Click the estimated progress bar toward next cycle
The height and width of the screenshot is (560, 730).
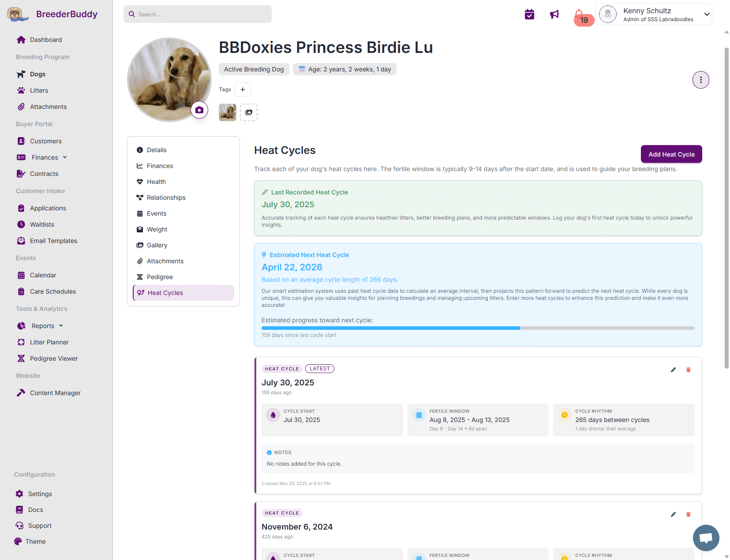pyautogui.click(x=478, y=328)
